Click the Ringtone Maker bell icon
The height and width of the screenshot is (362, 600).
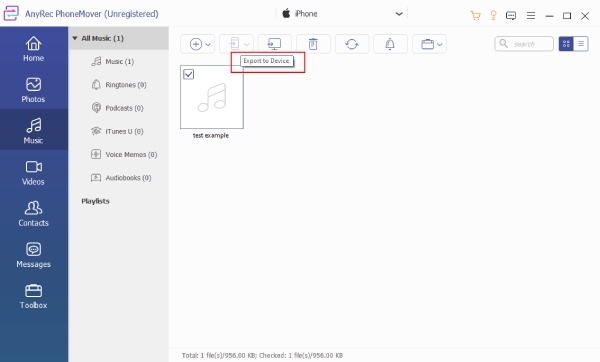390,44
